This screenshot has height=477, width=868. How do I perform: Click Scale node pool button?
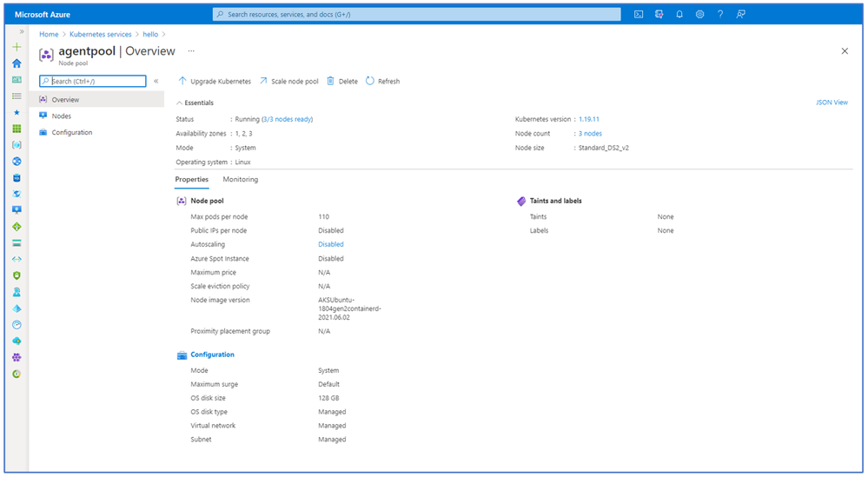pyautogui.click(x=289, y=82)
